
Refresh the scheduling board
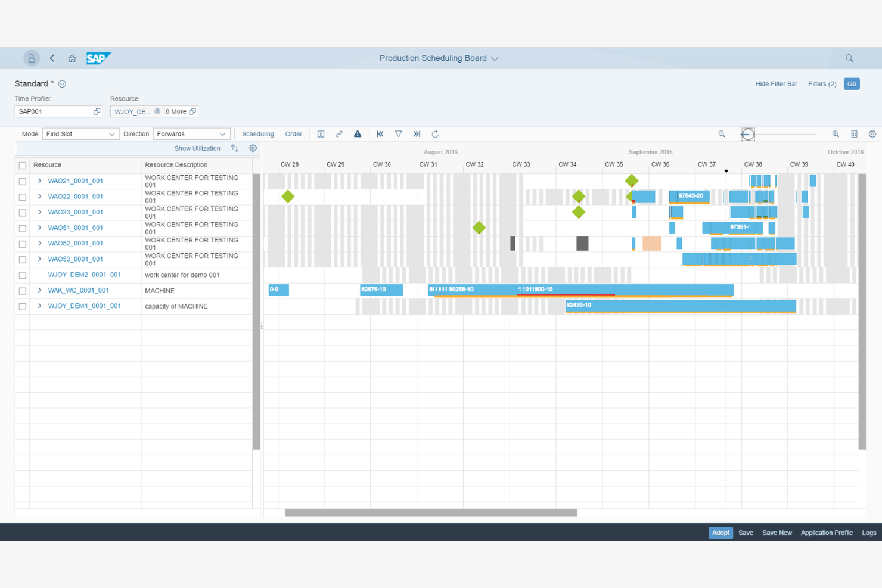435,133
